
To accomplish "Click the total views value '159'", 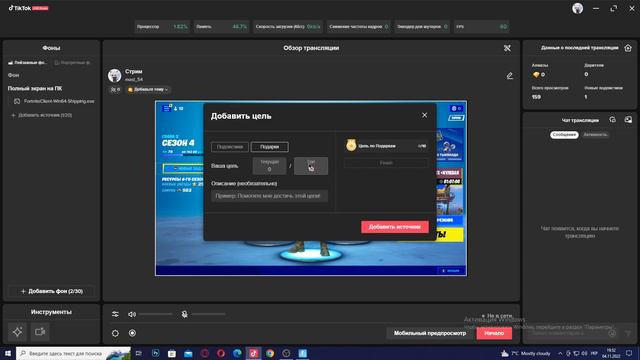I will pyautogui.click(x=536, y=97).
